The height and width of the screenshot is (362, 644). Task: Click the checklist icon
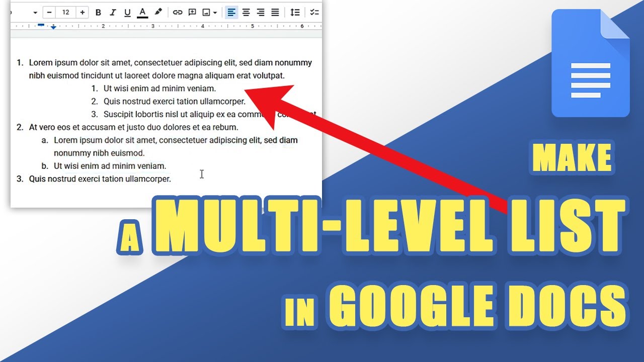(x=314, y=13)
